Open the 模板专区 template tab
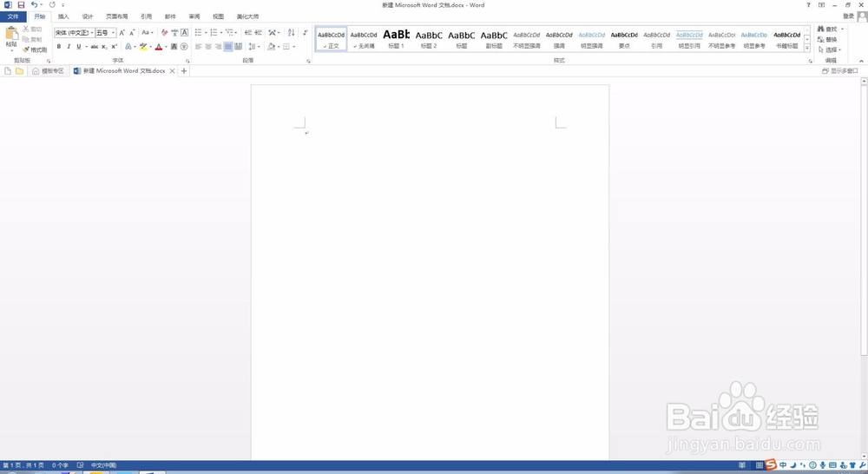Image resolution: width=868 pixels, height=474 pixels. [x=48, y=71]
